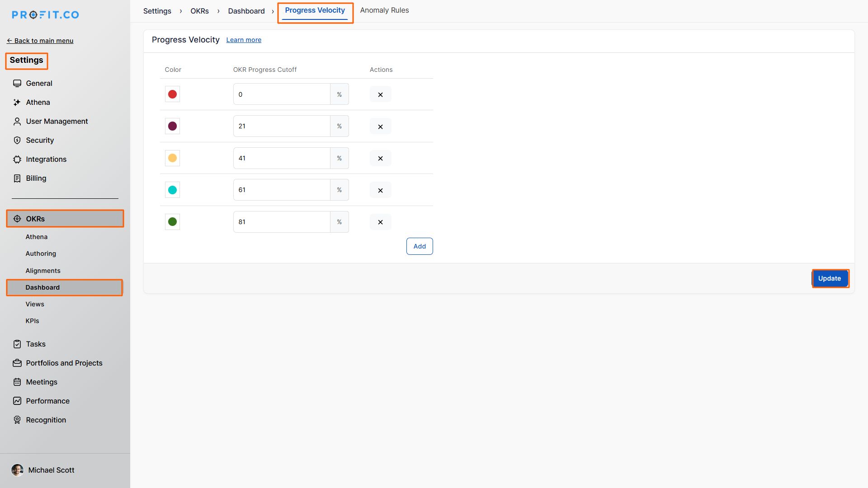Click the Tasks clipboard icon
868x488 pixels.
[17, 344]
